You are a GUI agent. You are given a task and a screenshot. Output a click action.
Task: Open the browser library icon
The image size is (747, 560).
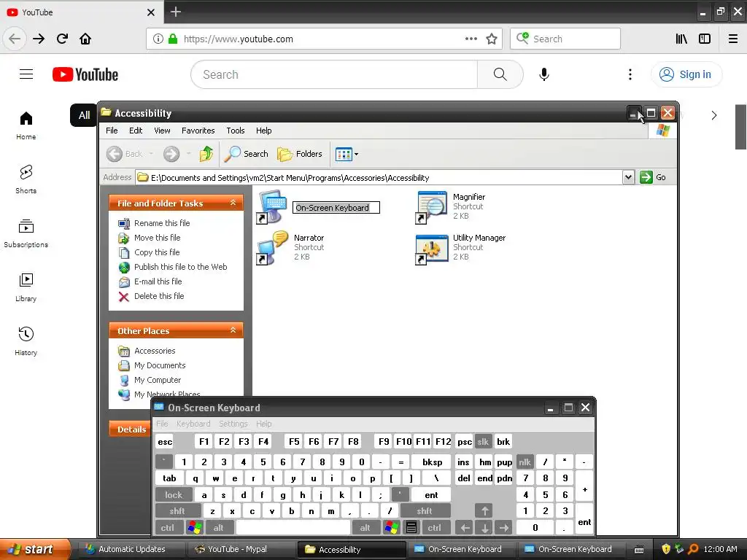coord(681,39)
